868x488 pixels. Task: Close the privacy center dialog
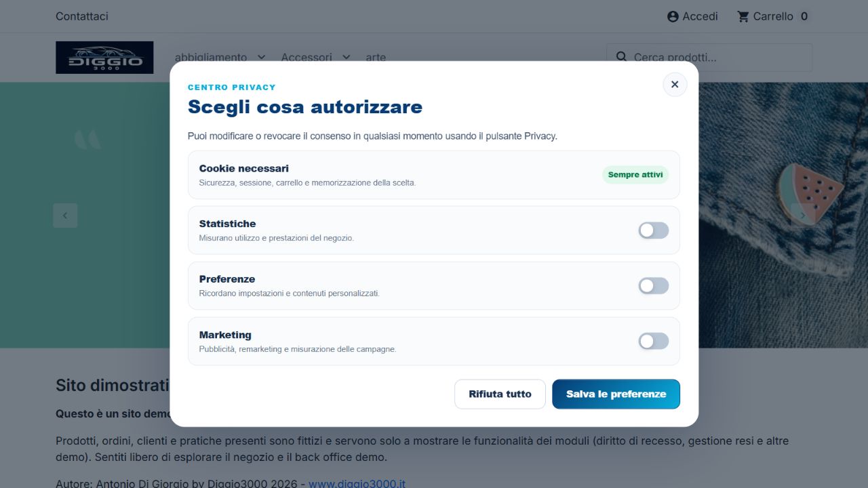point(675,85)
